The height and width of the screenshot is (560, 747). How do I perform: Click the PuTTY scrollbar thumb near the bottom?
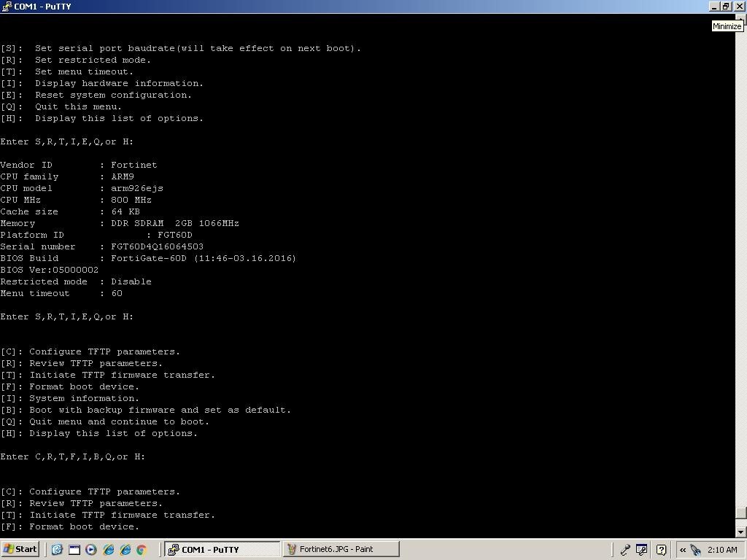[741, 513]
